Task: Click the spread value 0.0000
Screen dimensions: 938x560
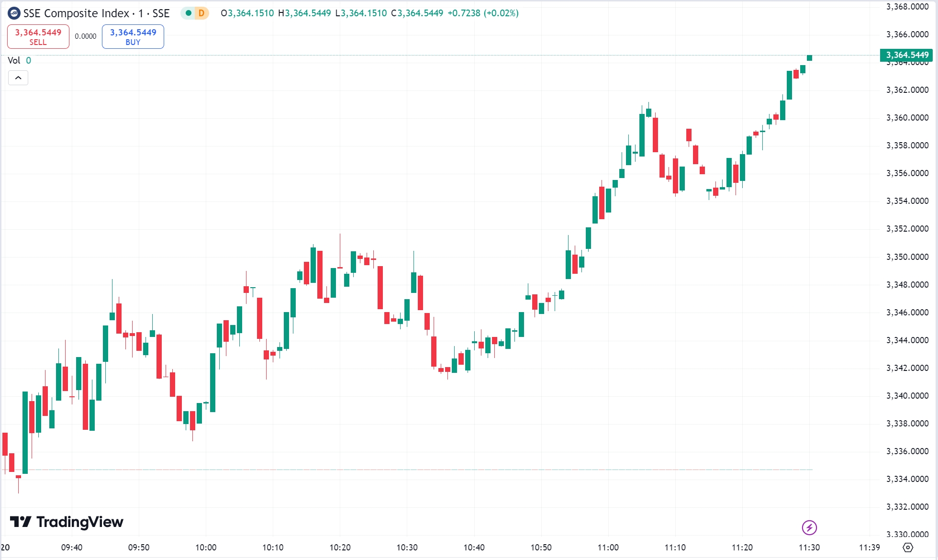Action: point(86,36)
